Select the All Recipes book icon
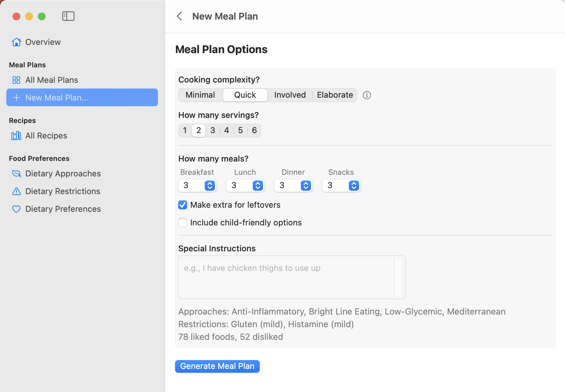The image size is (565, 392). (x=16, y=136)
